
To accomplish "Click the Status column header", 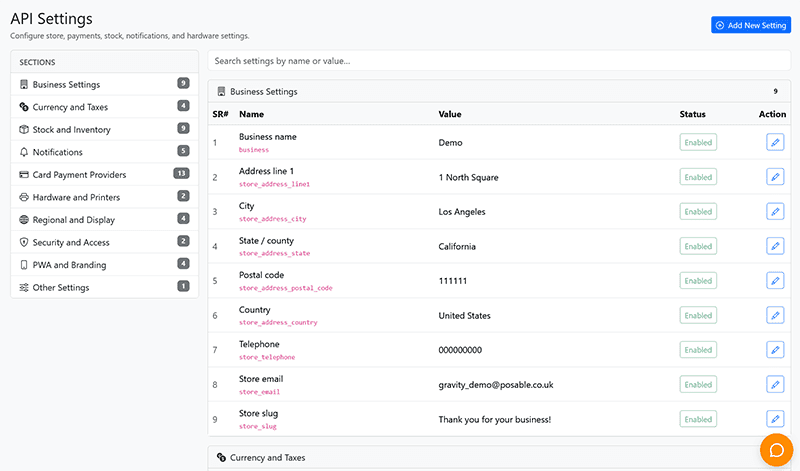I will tap(692, 114).
